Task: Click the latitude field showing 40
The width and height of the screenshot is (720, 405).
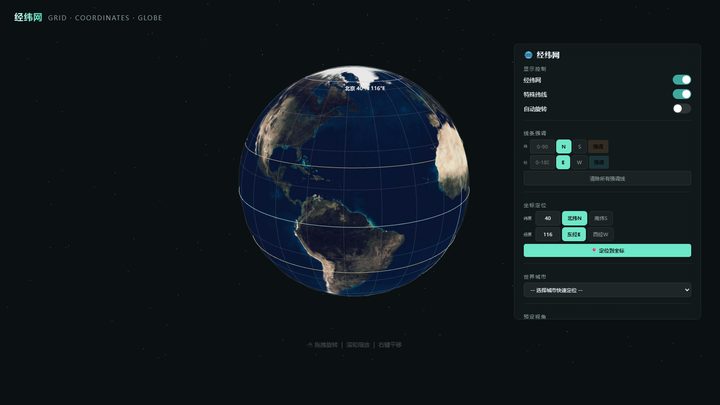Action: coord(548,218)
